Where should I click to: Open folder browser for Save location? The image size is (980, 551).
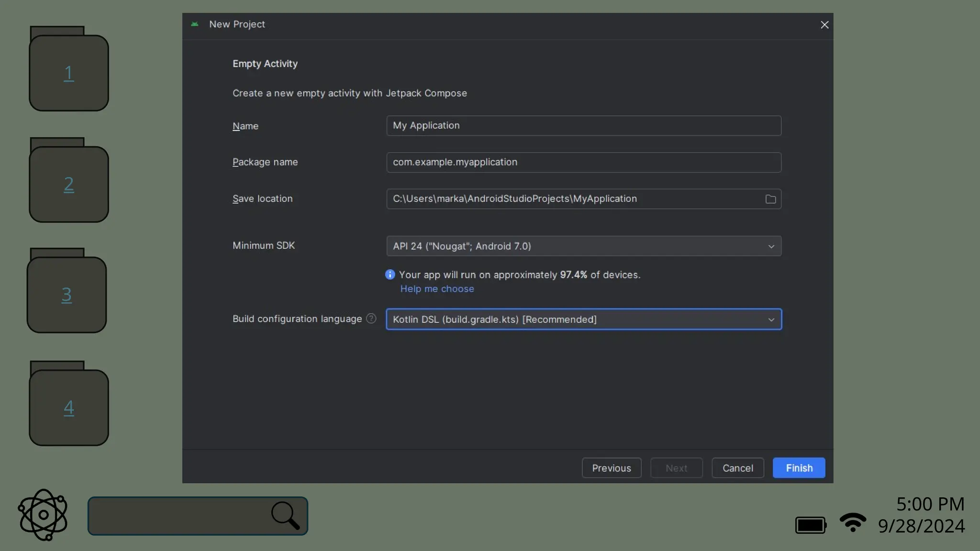(770, 199)
